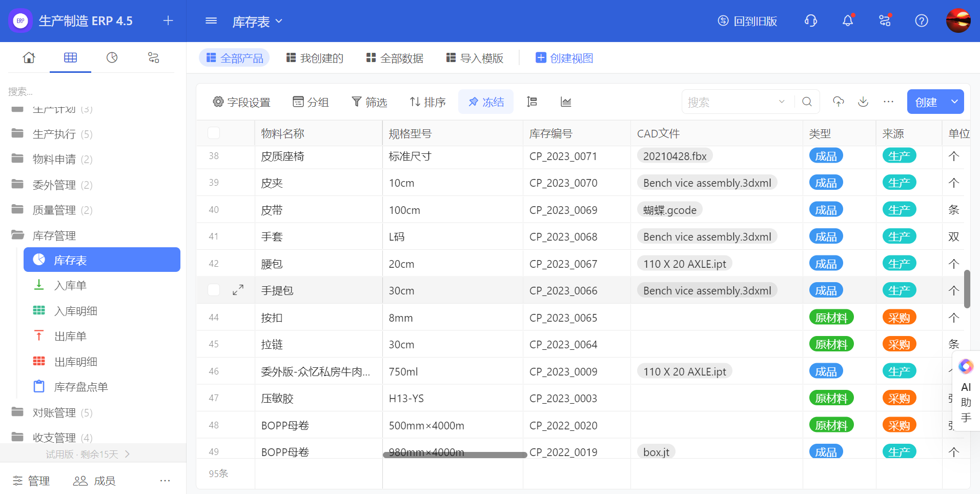Check the 手提包 row checkbox

point(214,290)
